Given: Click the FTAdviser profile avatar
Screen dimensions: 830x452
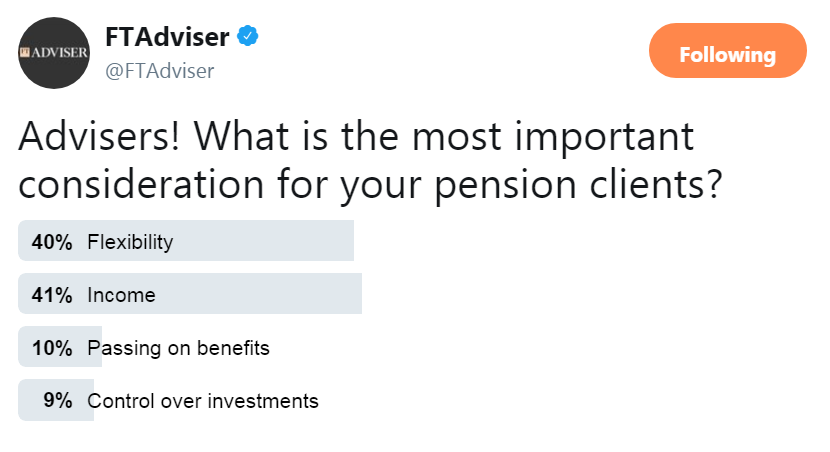Looking at the screenshot, I should point(53,53).
